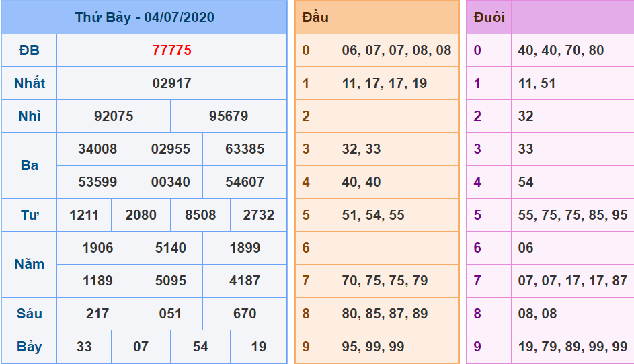Click the Ba prize number 34008
The height and width of the screenshot is (364, 634).
(97, 149)
